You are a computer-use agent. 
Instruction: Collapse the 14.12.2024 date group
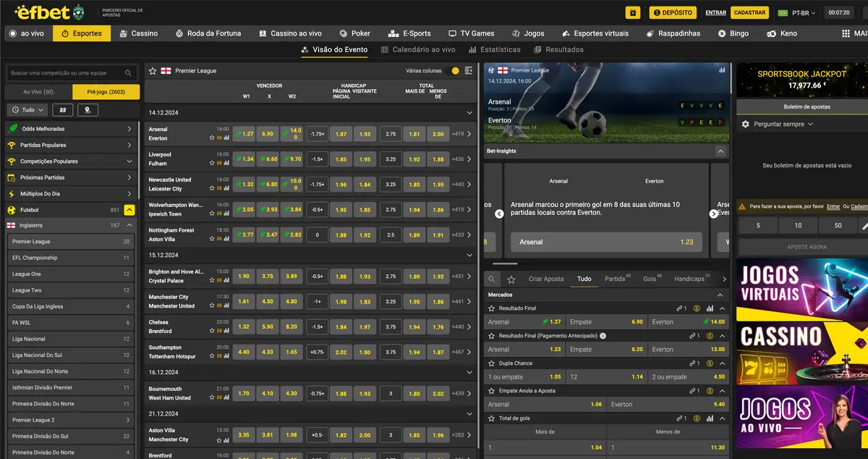(469, 113)
